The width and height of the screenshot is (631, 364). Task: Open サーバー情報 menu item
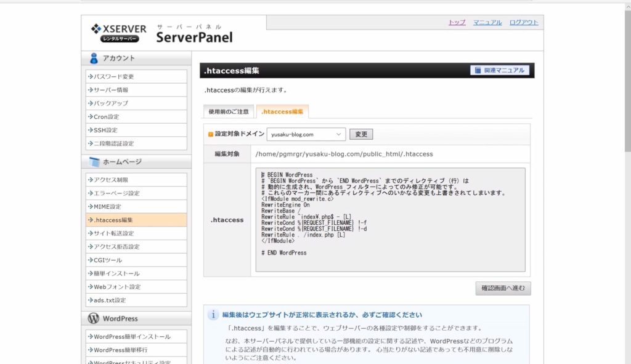tap(136, 90)
